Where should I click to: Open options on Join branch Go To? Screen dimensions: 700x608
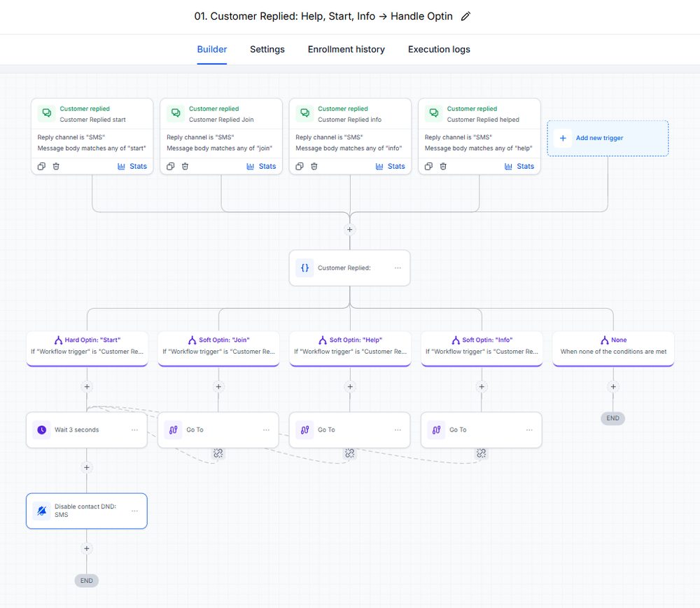click(x=267, y=430)
